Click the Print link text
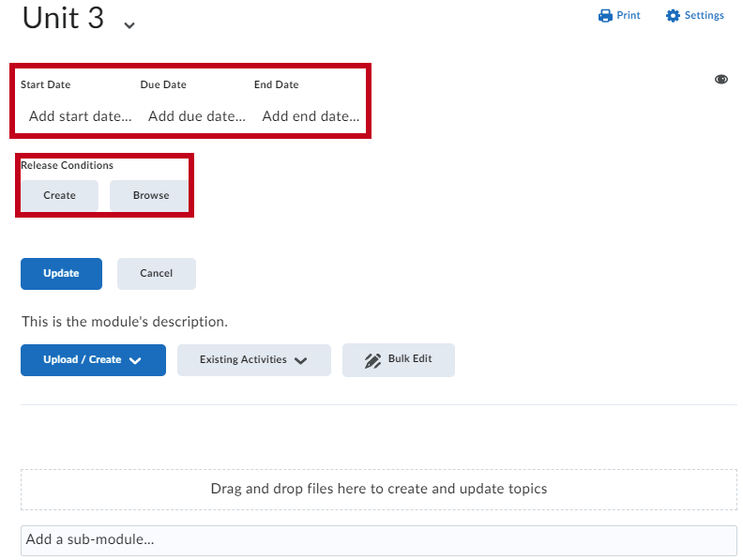Viewport: 743px width, 560px height. click(x=629, y=15)
